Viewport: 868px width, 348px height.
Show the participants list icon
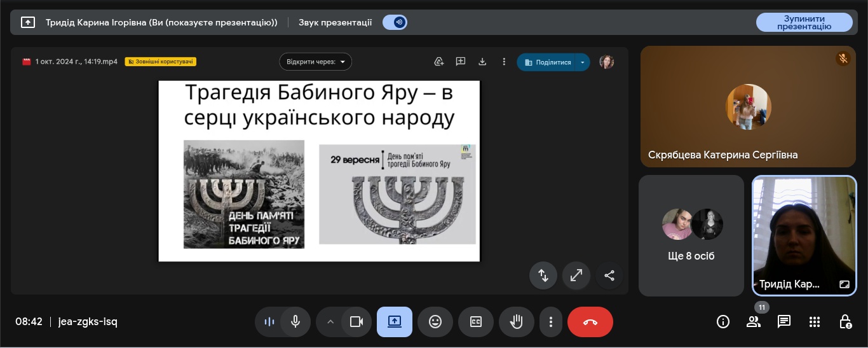[x=754, y=321]
